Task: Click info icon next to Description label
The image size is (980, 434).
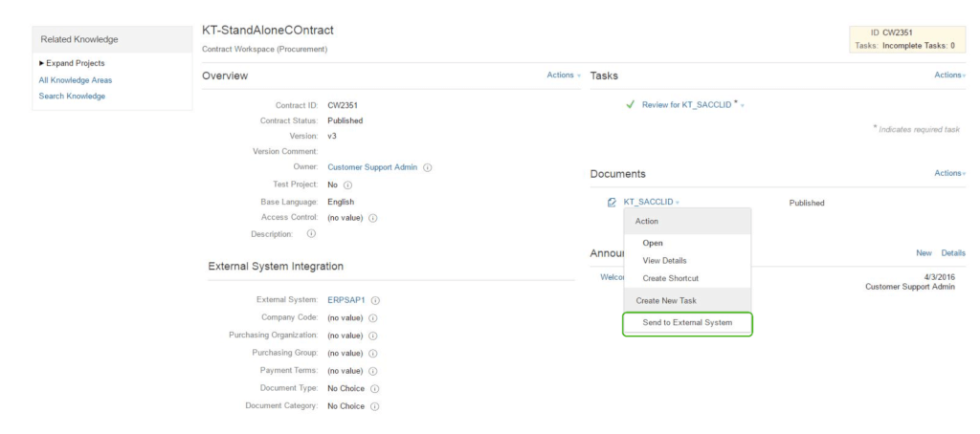Action: (x=311, y=233)
